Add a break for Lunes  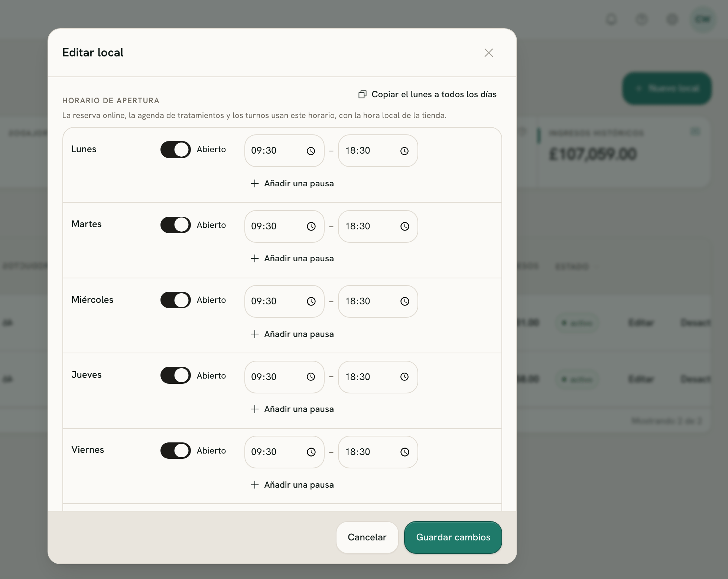coord(292,183)
